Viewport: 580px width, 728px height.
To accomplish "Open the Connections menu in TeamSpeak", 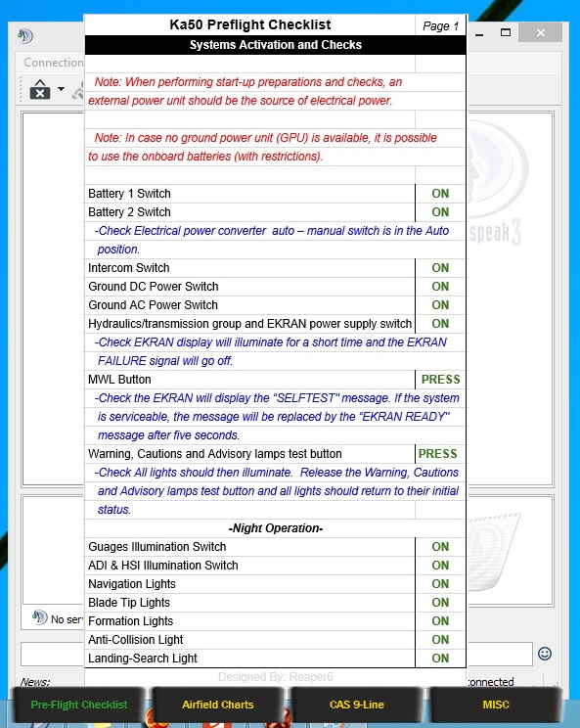I will coord(54,63).
